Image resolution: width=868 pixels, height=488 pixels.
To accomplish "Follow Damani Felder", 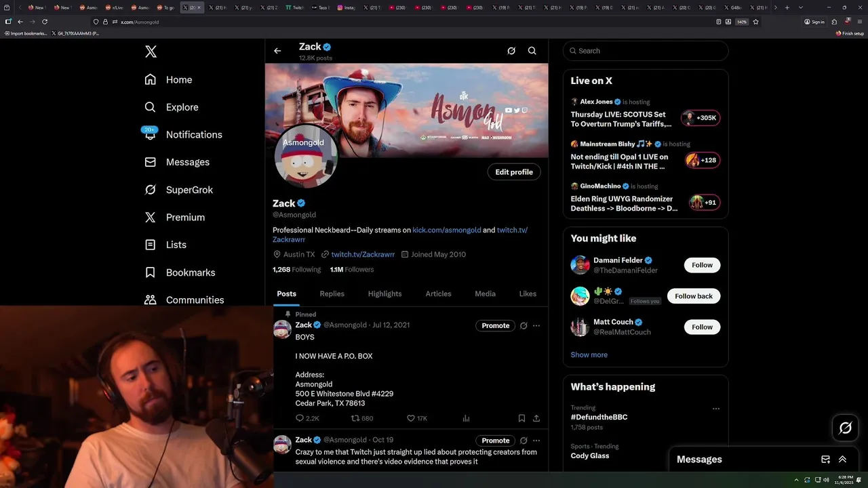I will (702, 265).
